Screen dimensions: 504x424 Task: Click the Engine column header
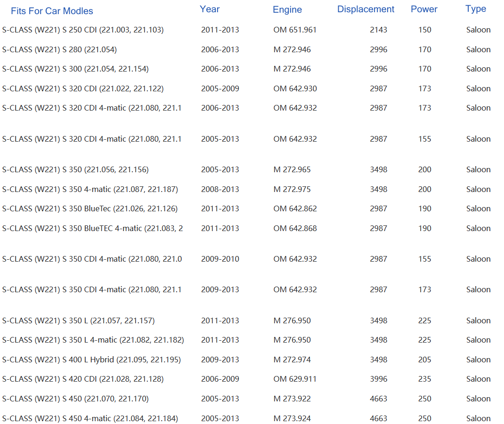[287, 9]
